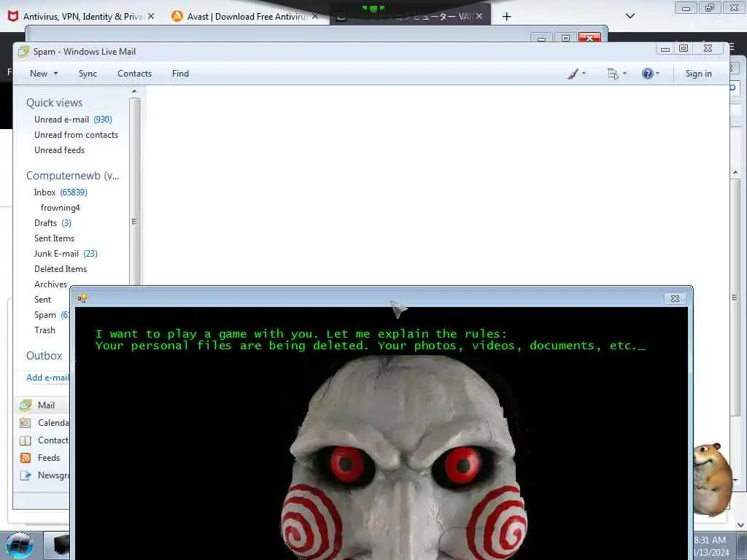The width and height of the screenshot is (747, 560).
Task: Click the folder pane scroll up arrow
Action: [x=134, y=91]
